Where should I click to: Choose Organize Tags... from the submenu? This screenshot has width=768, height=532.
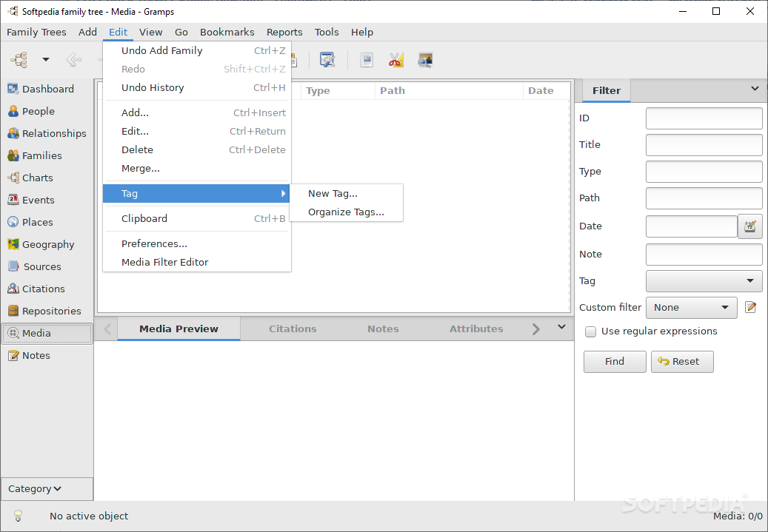pos(347,212)
